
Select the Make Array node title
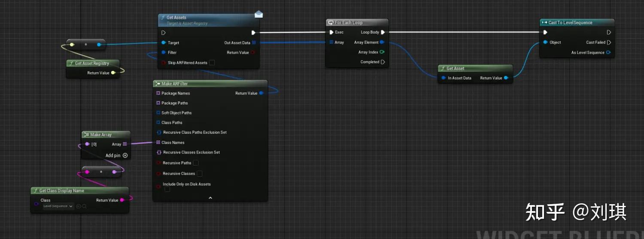(x=101, y=135)
